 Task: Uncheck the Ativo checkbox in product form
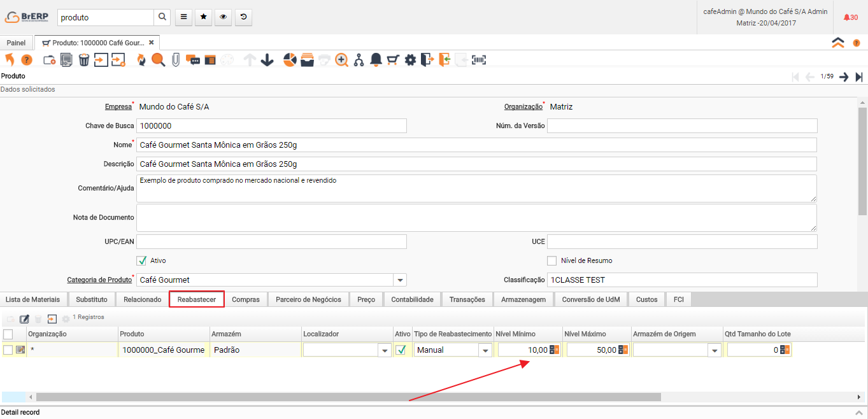(141, 260)
